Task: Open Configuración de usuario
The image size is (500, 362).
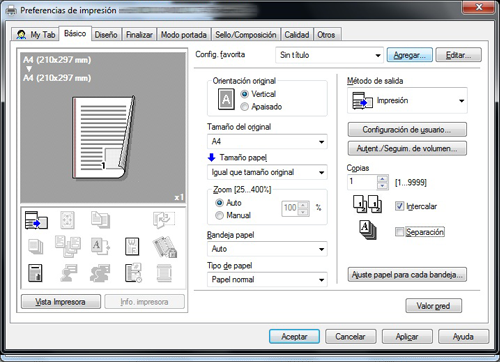Action: 407,130
